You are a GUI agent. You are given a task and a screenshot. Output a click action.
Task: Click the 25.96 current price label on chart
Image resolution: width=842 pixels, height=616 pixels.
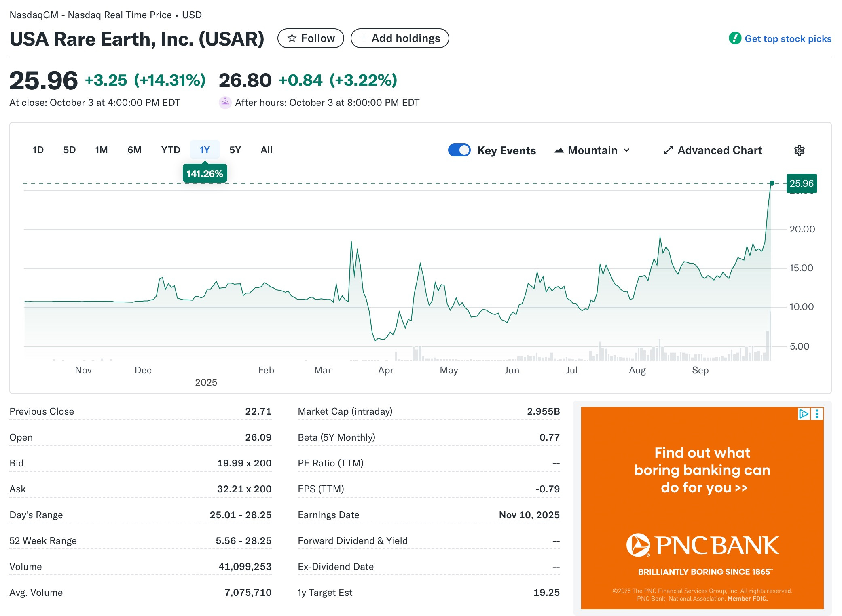pos(801,184)
